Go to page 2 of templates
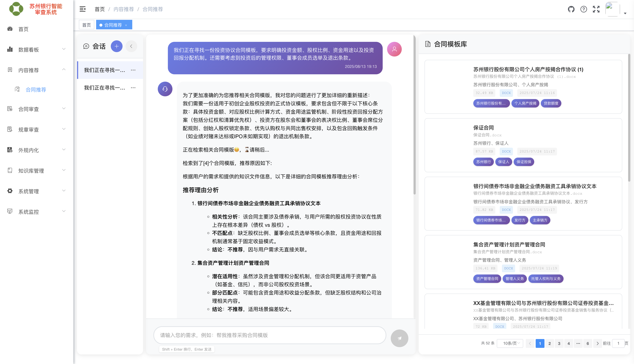Viewport: 634px width, 364px height. point(550,343)
